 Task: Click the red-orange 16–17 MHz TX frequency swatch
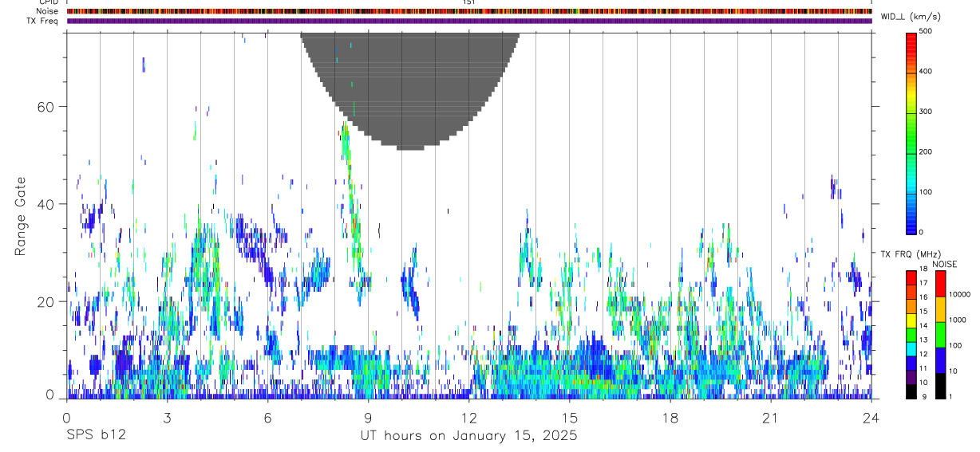(911, 292)
